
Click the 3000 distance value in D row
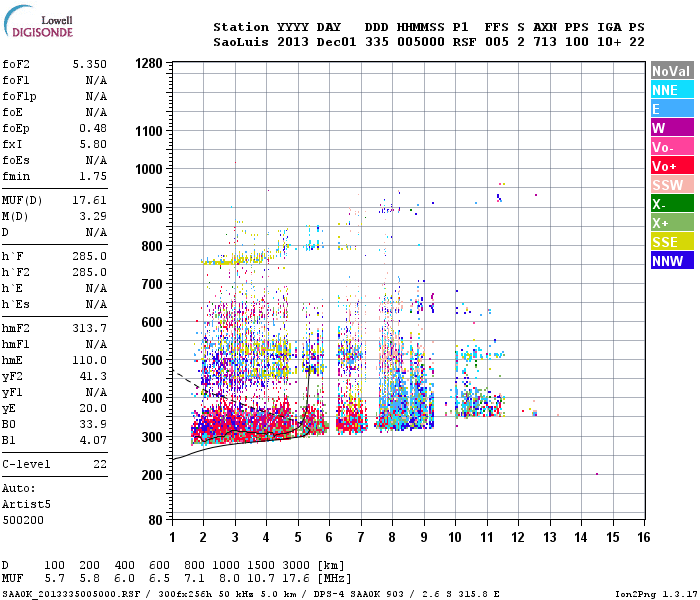click(296, 565)
